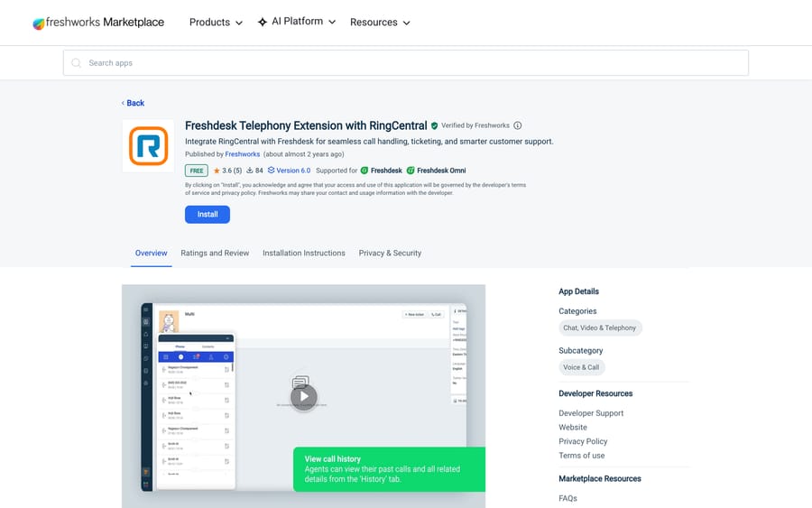Viewport: 812px width, 508px height.
Task: Click the FREE price badge
Action: click(x=197, y=171)
